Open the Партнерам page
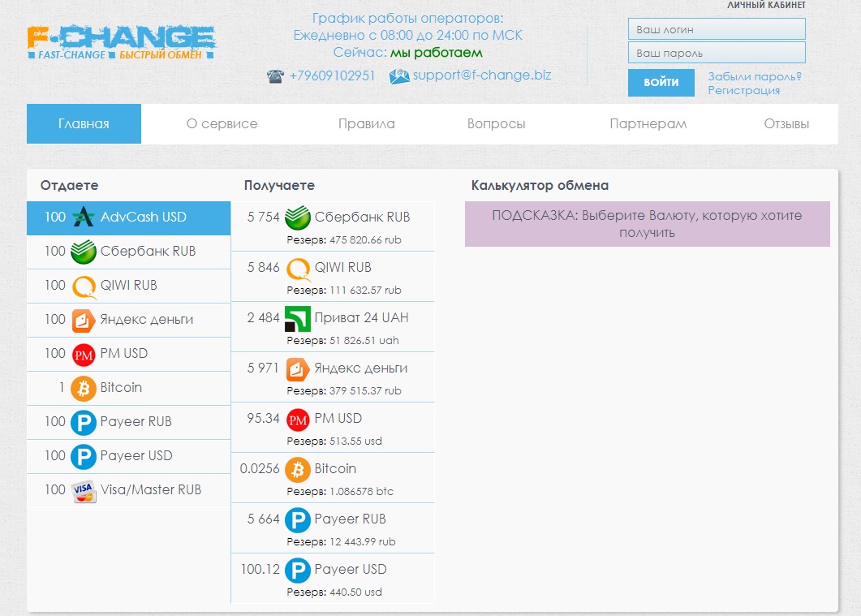The width and height of the screenshot is (861, 616). 648,123
